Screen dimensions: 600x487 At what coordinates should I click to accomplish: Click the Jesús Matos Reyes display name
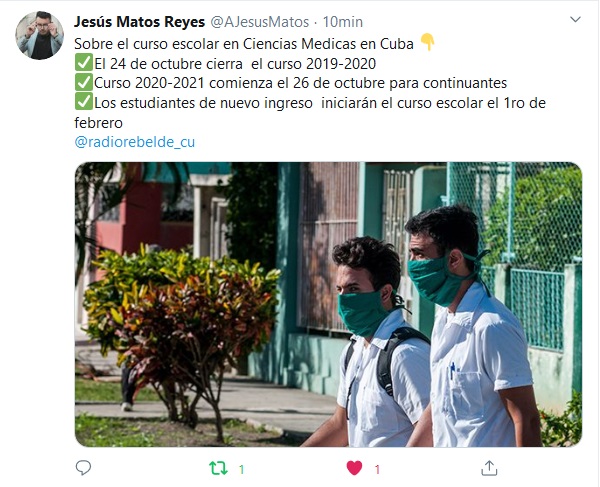[x=139, y=22]
